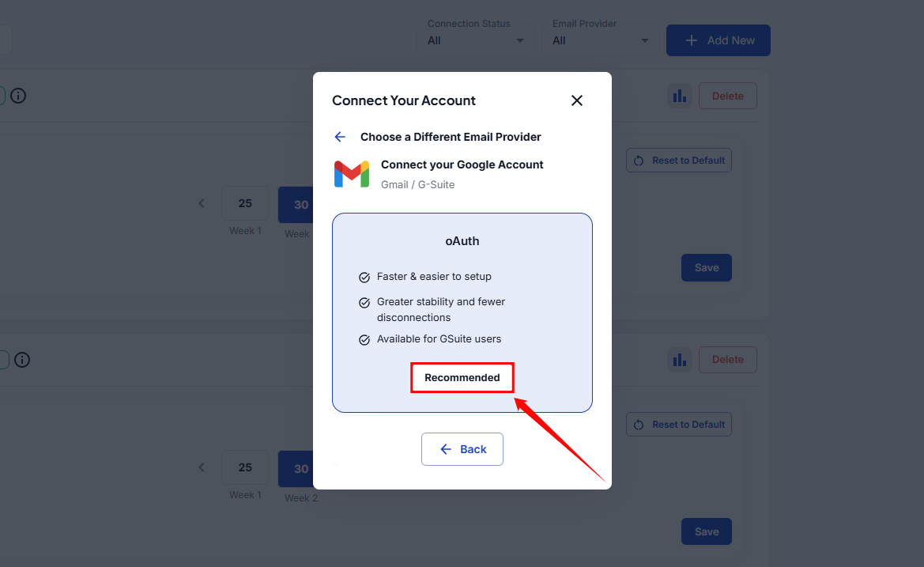Viewport: 924px width, 567px height.
Task: Click the upper info circle icon
Action: coord(18,96)
